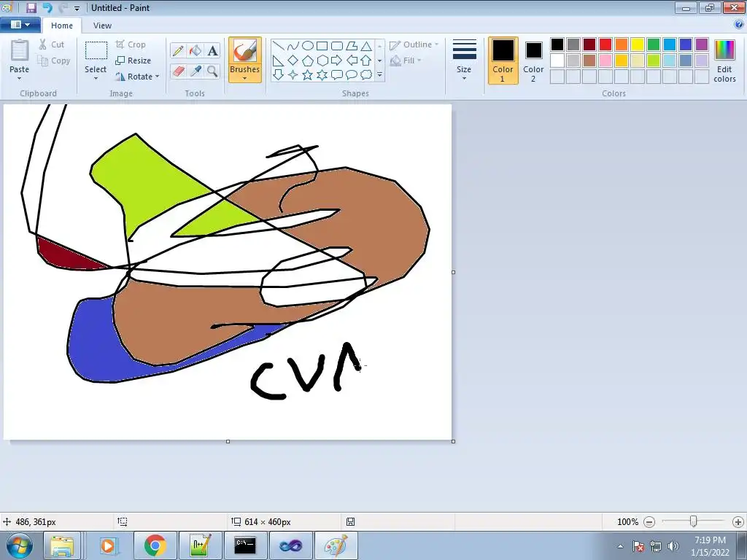
Task: Select the Right arrow shape
Action: click(337, 61)
